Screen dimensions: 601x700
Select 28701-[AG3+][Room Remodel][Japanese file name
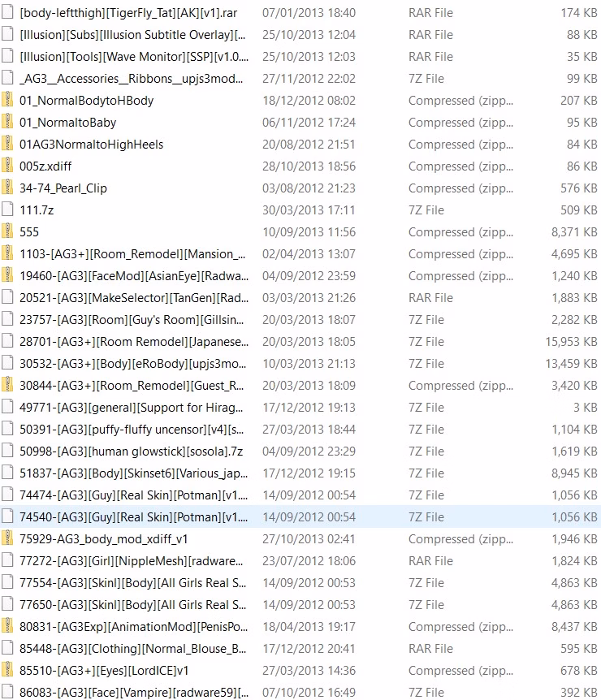click(134, 341)
